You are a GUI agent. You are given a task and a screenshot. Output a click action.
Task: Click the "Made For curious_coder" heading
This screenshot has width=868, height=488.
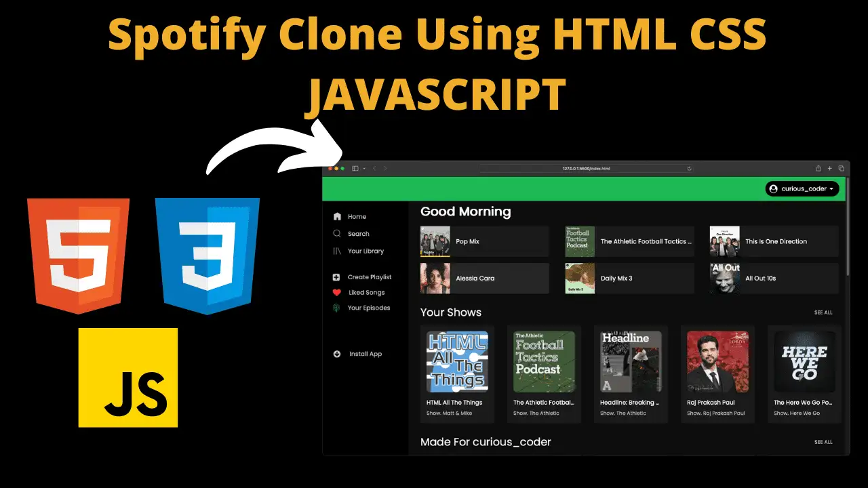tap(486, 442)
